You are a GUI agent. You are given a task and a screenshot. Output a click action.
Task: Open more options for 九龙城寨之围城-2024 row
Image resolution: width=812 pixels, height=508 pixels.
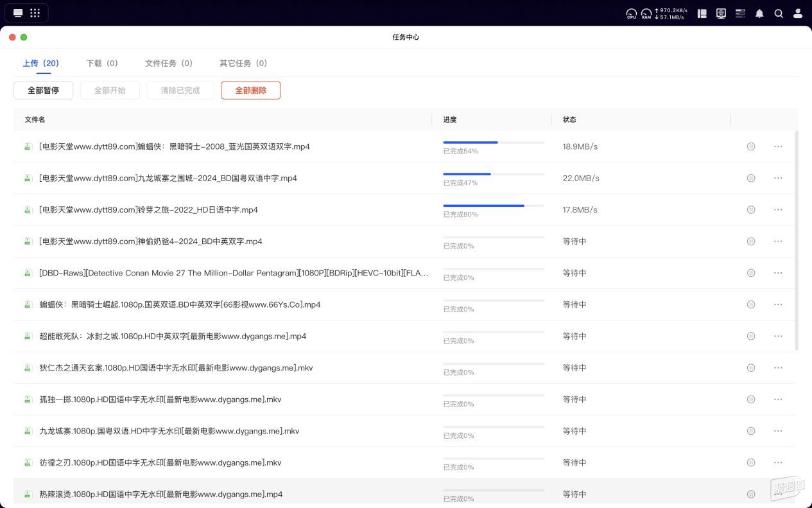click(778, 178)
